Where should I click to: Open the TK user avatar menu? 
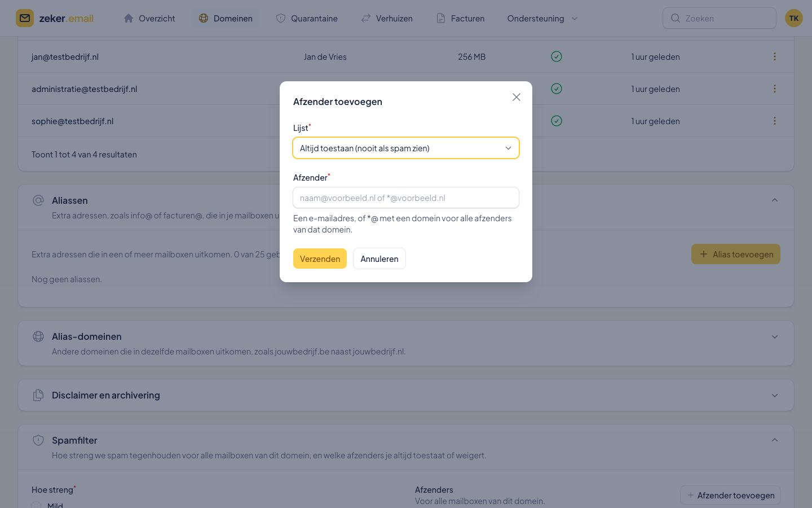(x=794, y=18)
